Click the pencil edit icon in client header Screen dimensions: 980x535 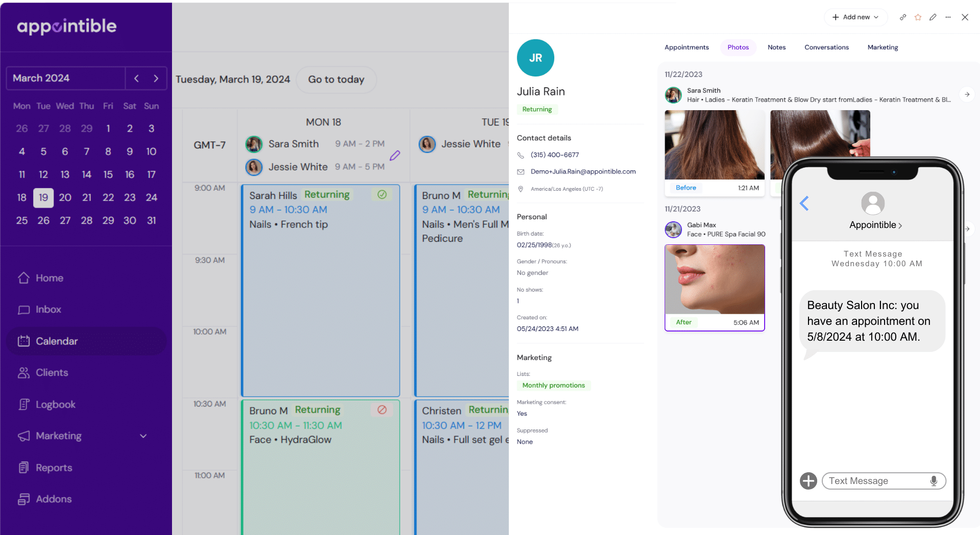pyautogui.click(x=933, y=17)
